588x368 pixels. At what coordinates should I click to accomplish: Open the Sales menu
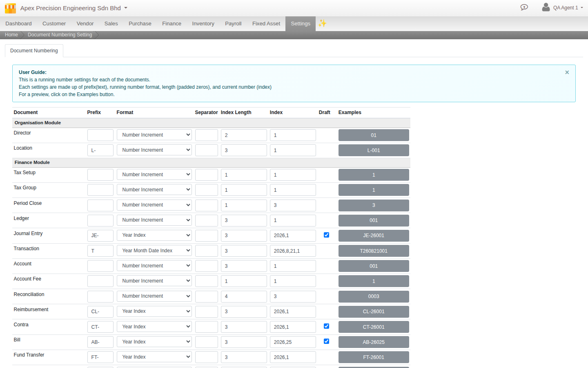pos(111,24)
